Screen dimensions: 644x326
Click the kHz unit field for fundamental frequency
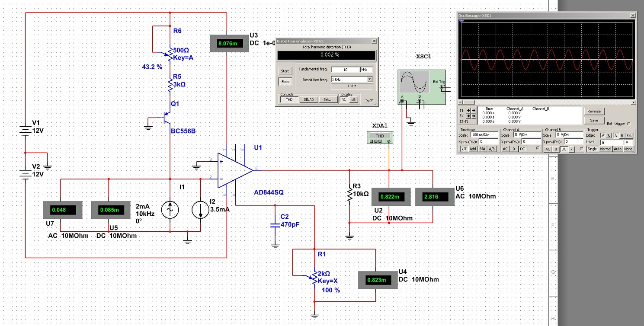click(367, 70)
